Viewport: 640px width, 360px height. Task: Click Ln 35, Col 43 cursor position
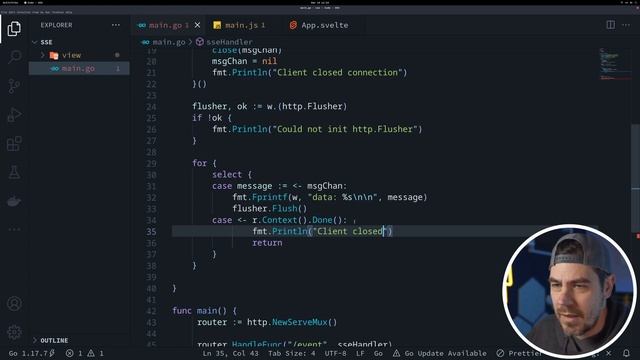(x=231, y=353)
